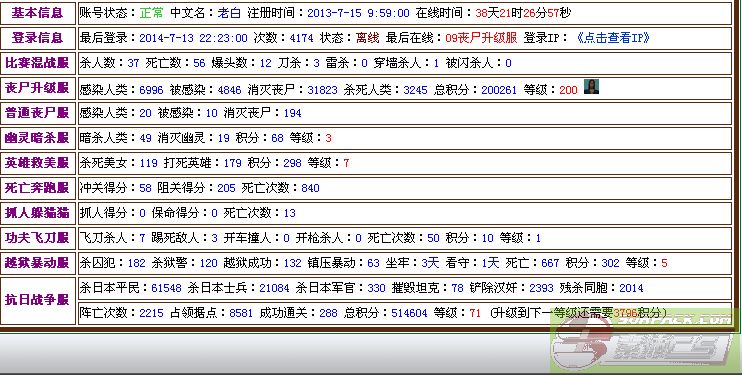Screen dimensions: 742x375
Task: Click the Chinese name value 老白
Action: tap(229, 13)
